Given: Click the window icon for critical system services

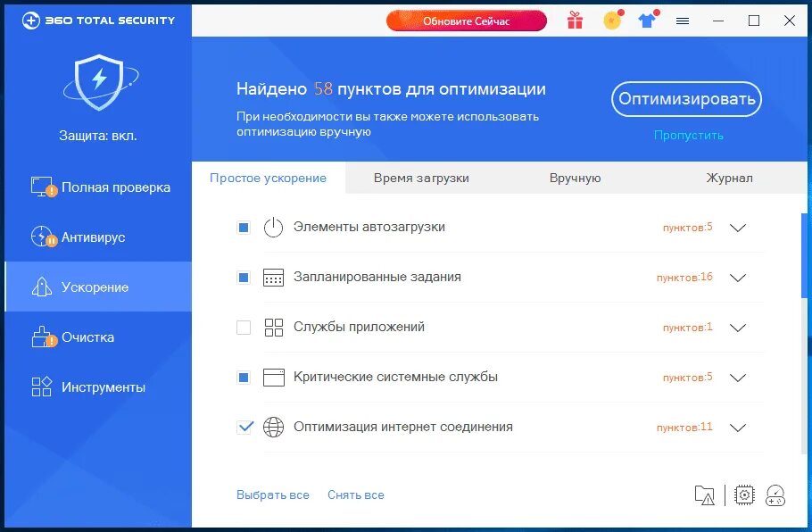Looking at the screenshot, I should [x=273, y=377].
